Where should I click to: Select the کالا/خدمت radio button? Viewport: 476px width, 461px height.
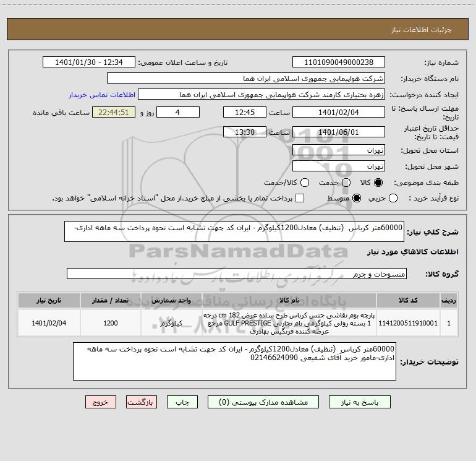tap(305, 183)
